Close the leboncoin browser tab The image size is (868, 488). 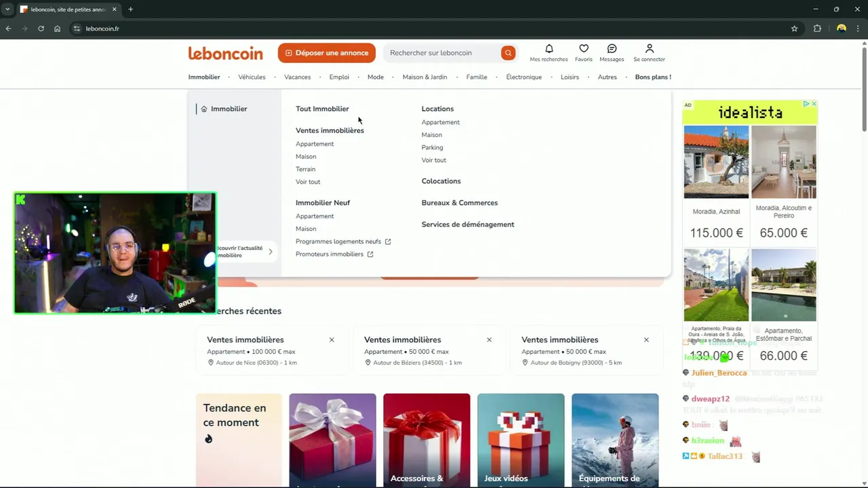[115, 9]
